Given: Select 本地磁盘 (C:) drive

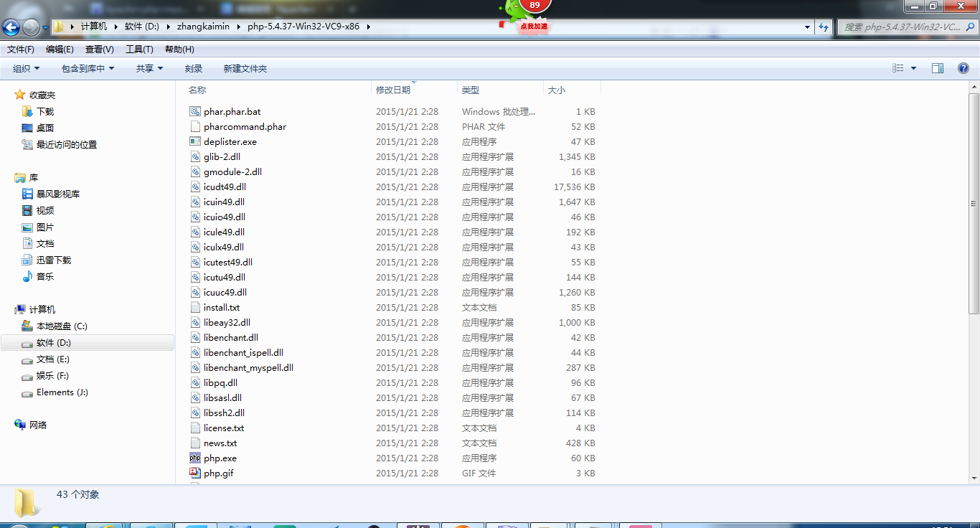Looking at the screenshot, I should pos(62,326).
